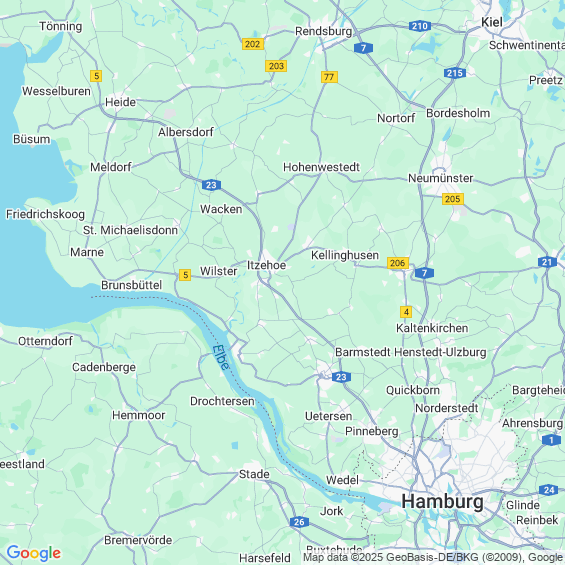This screenshot has height=565, width=565.
Task: Click the A23 shield near Wacken
Action: 211,185
